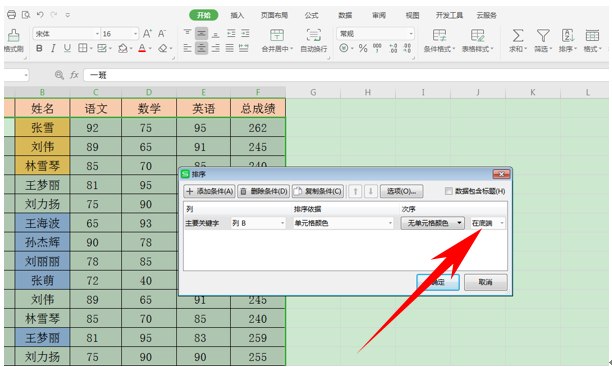
Task: Toggle underline formatting
Action: click(67, 48)
